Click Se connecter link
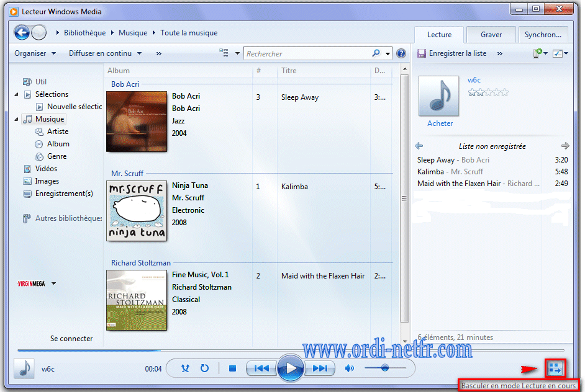 point(71,338)
